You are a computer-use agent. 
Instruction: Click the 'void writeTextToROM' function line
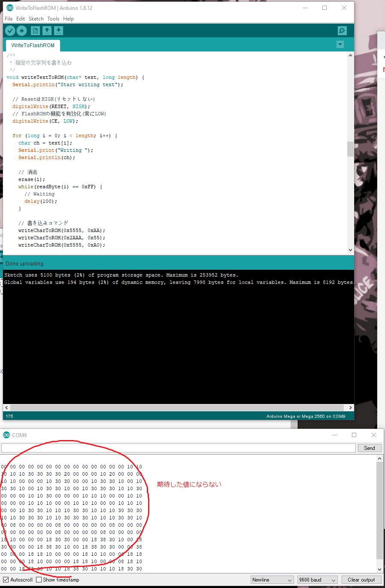tap(75, 78)
